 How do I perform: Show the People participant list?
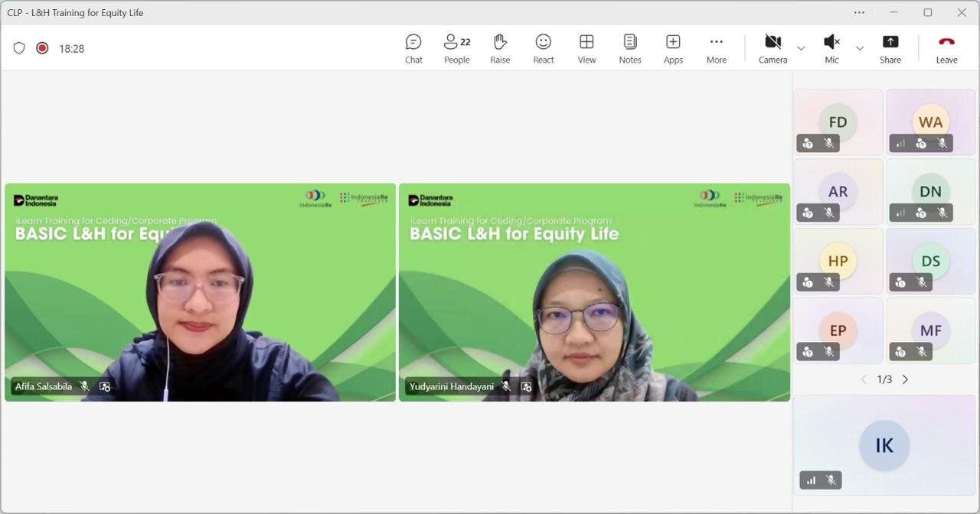457,49
